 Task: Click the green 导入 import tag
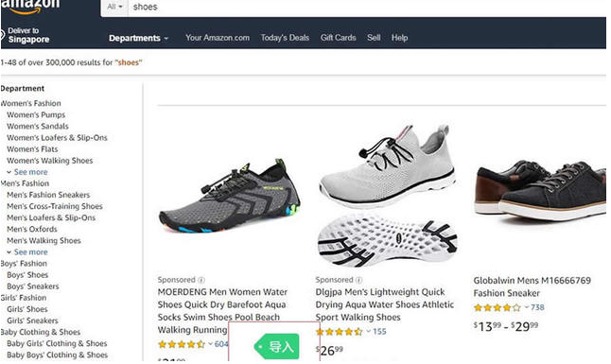277,346
